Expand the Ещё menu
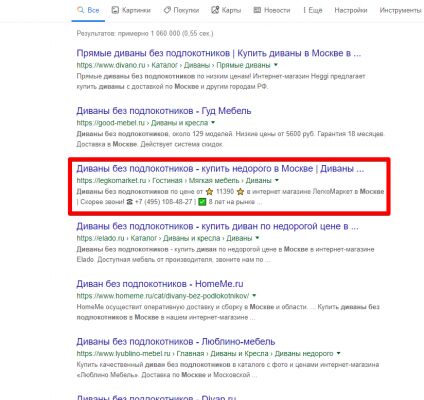 pyautogui.click(x=313, y=10)
